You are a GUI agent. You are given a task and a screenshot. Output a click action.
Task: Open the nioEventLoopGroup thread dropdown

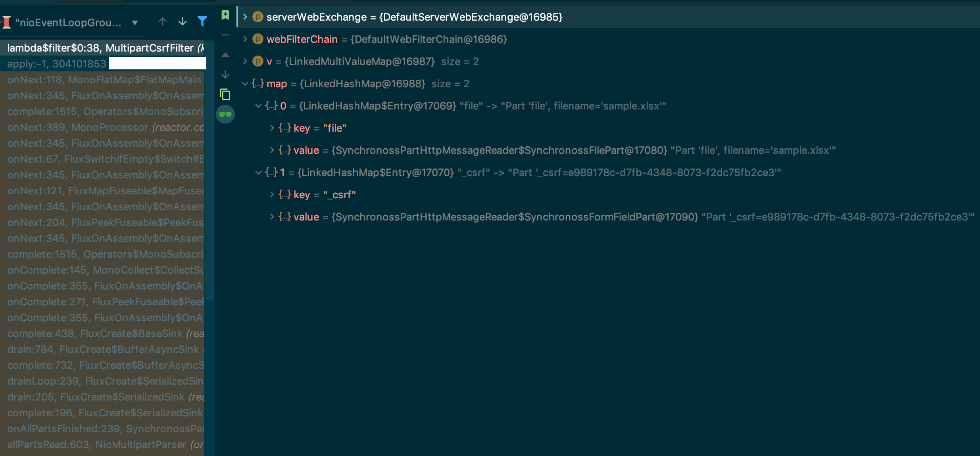click(x=135, y=23)
